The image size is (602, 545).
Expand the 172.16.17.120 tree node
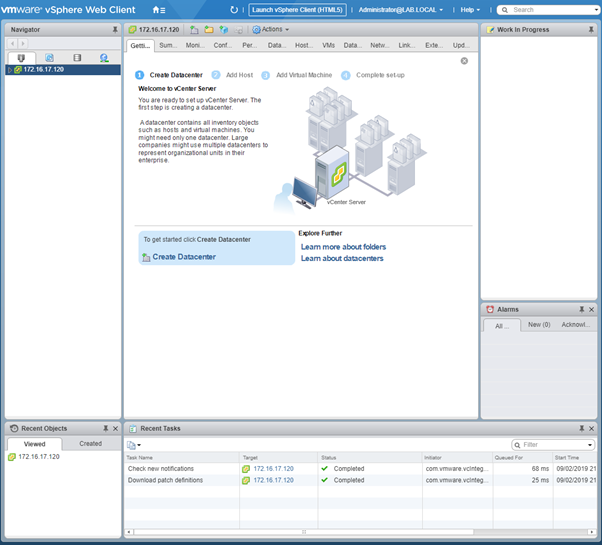[x=10, y=70]
